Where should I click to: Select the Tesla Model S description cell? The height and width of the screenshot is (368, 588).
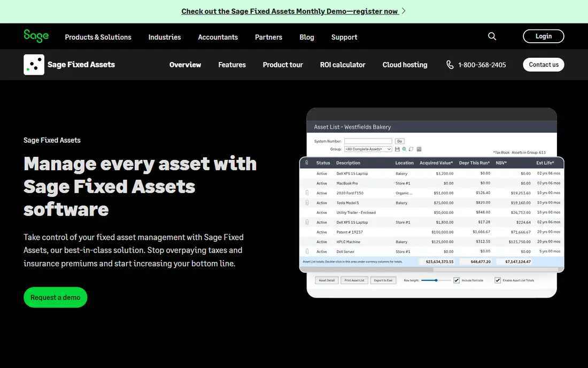coord(347,203)
